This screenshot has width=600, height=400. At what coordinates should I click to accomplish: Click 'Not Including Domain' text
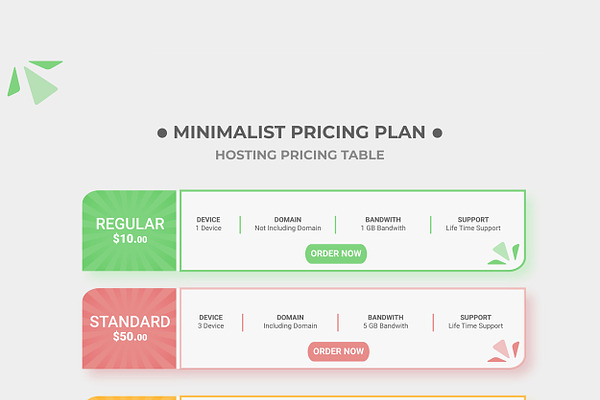[x=288, y=228]
